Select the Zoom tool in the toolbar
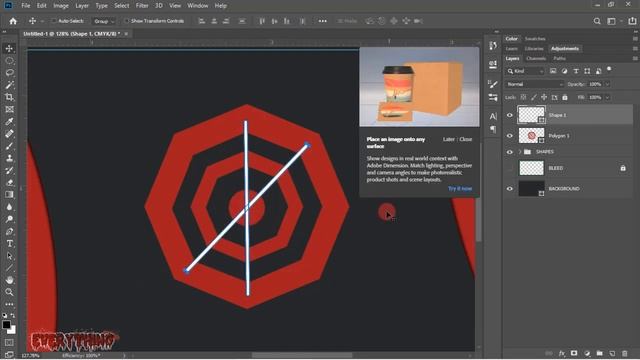640x360 pixels. click(x=9, y=292)
